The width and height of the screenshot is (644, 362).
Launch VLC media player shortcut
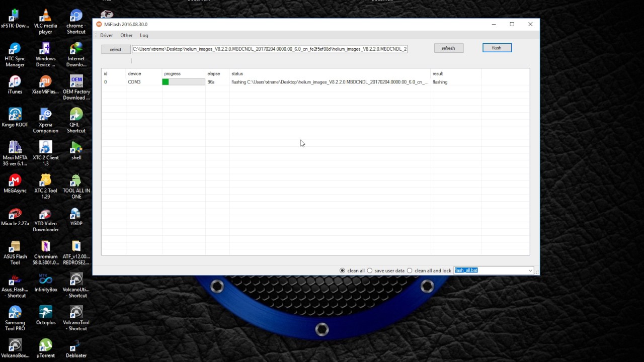click(x=46, y=22)
